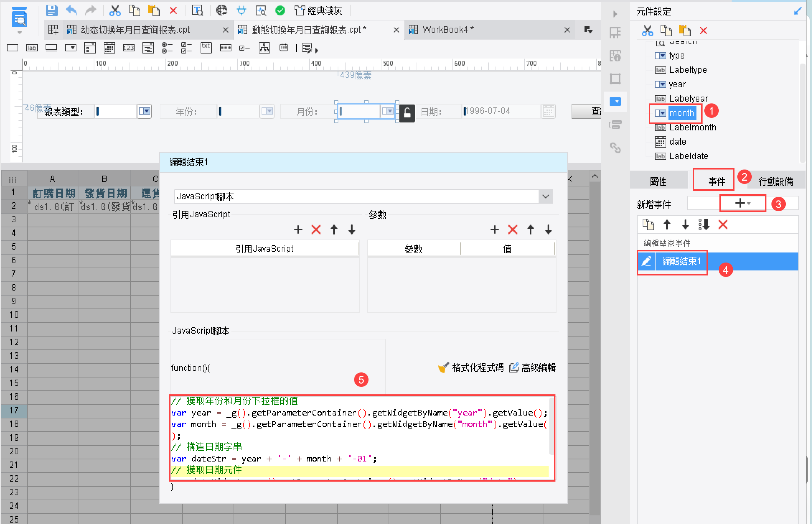Switch to the 事件 tab
The width and height of the screenshot is (812, 524).
point(716,181)
